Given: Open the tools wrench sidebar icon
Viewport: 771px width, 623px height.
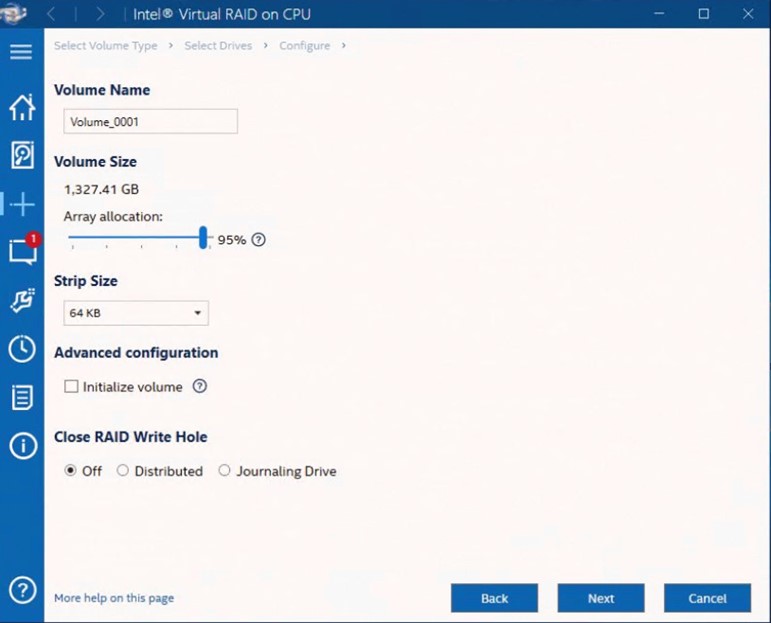Looking at the screenshot, I should coord(23,300).
